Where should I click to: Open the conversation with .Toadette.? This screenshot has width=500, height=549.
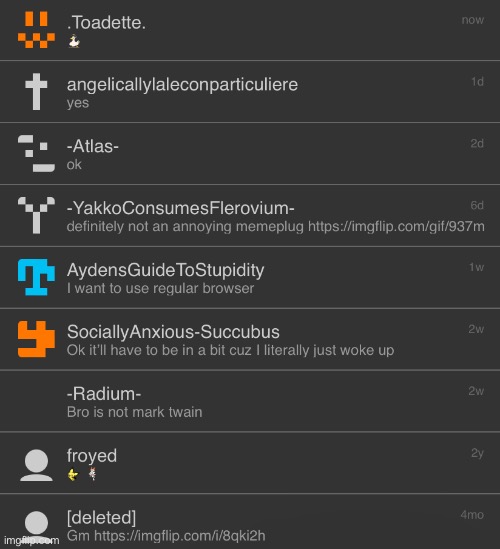coord(250,30)
